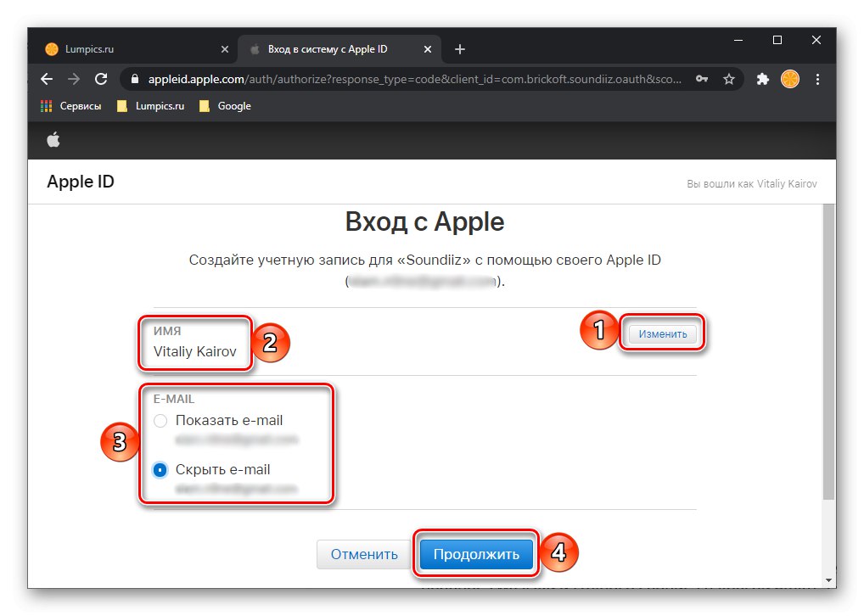
Task: Maximize the browser window
Action: [777, 40]
